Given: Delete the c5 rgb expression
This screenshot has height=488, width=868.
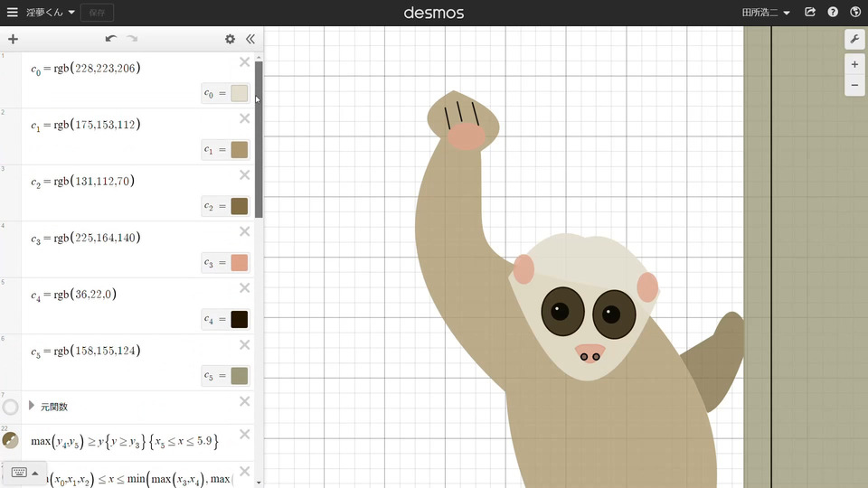Looking at the screenshot, I should [245, 344].
